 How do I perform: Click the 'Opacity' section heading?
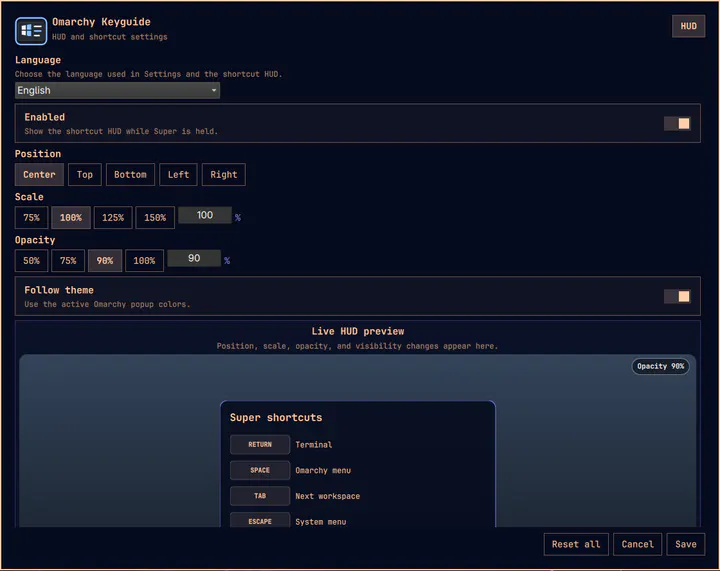click(35, 240)
